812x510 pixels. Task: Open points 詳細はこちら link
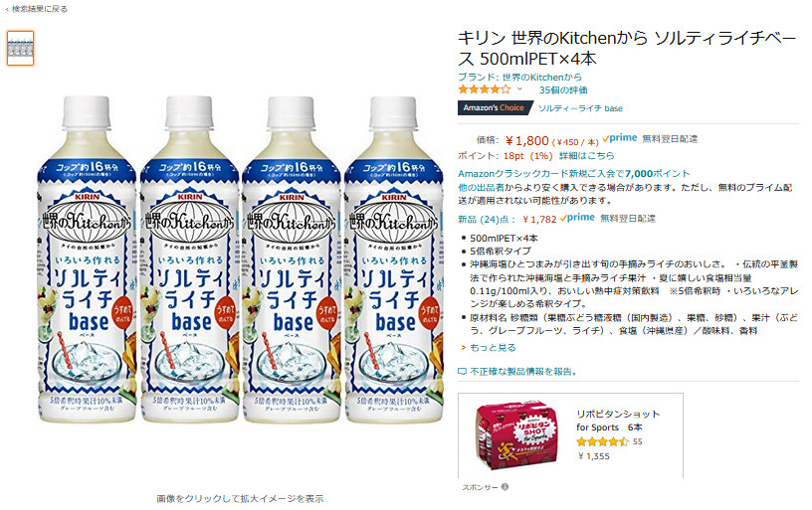pyautogui.click(x=586, y=156)
